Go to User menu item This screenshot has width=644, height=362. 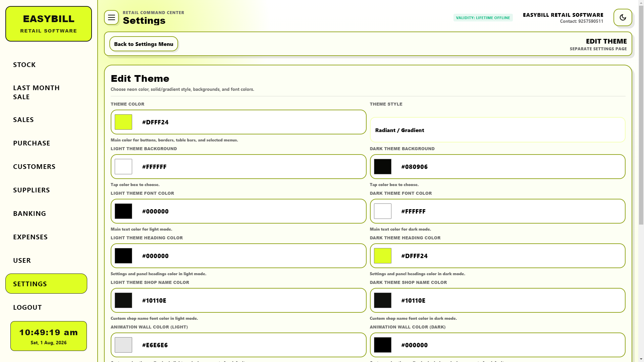(46, 260)
